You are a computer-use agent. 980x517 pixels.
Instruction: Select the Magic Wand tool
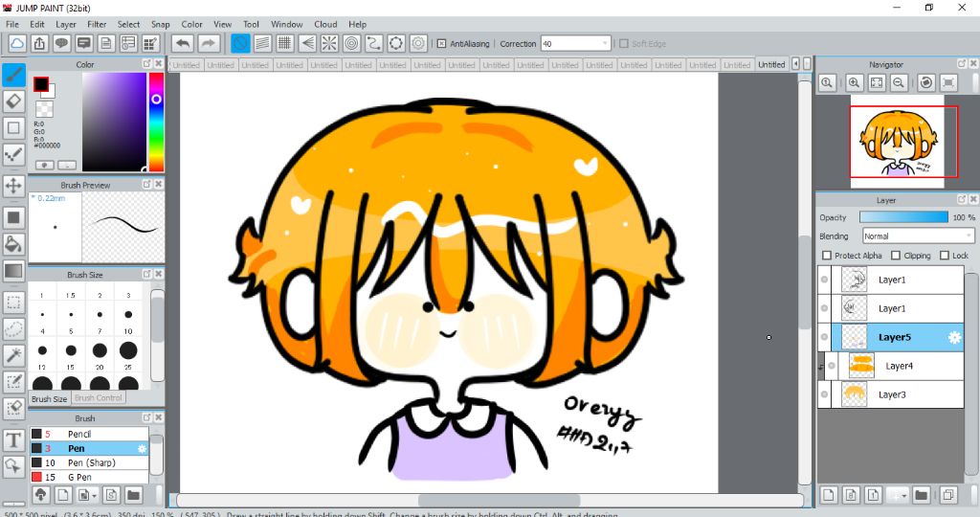pyautogui.click(x=13, y=355)
